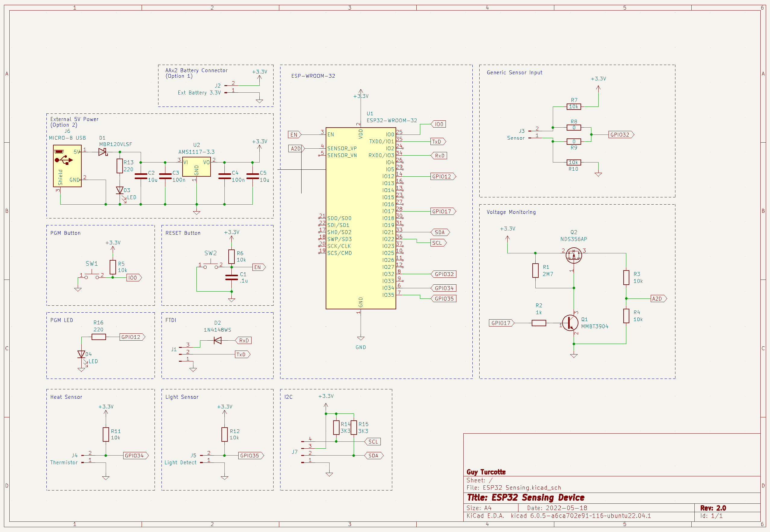Image resolution: width=770 pixels, height=532 pixels.
Task: Click the MBR120VLSF diode D1 symbol
Action: coord(102,152)
